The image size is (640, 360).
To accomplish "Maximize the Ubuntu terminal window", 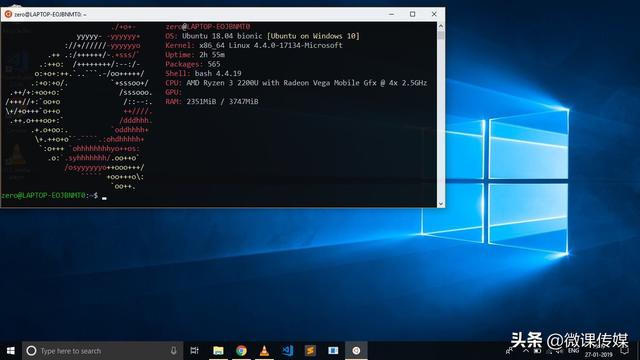I will (413, 14).
